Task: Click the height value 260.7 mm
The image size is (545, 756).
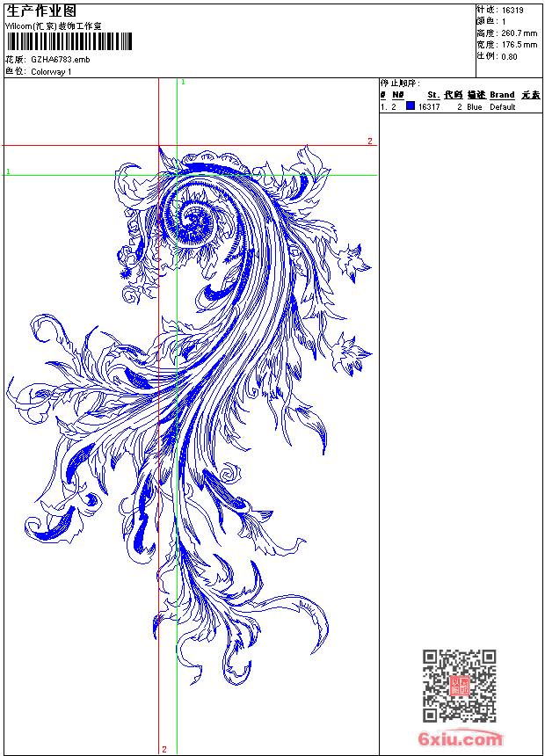Action: tap(520, 33)
